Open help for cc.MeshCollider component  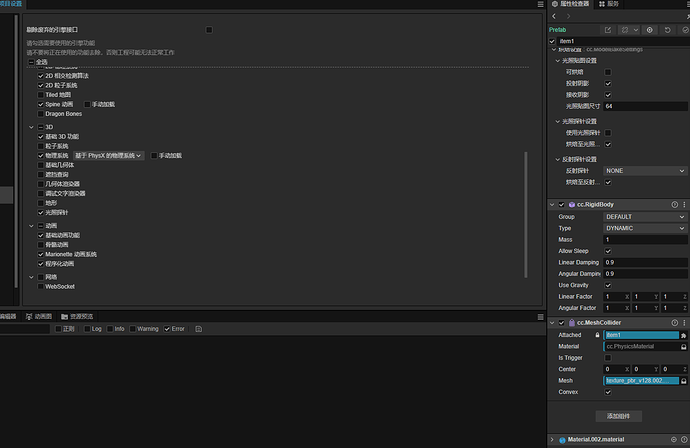(675, 323)
